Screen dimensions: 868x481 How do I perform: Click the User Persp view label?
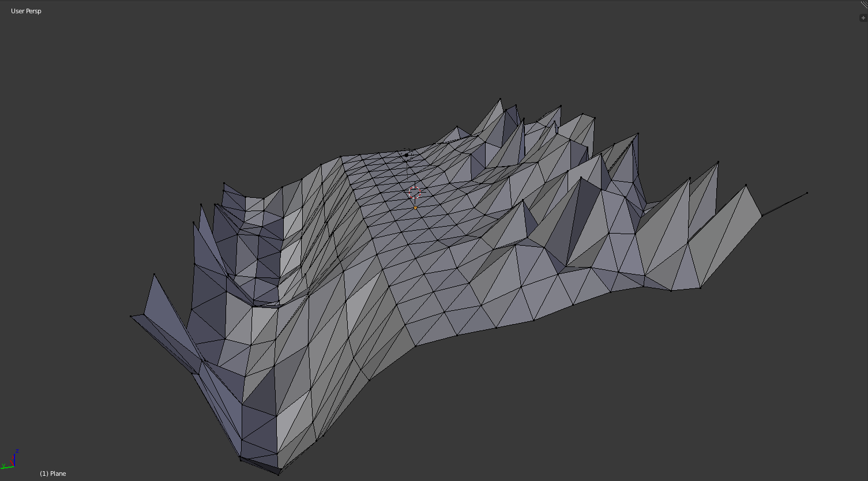pos(26,11)
